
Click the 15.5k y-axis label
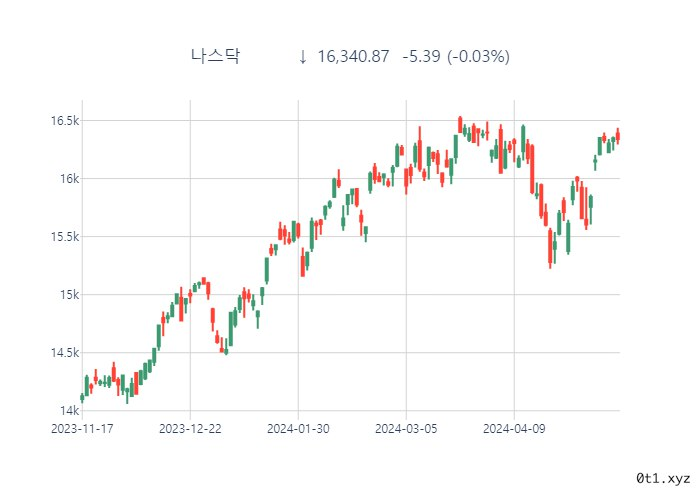coord(65,237)
